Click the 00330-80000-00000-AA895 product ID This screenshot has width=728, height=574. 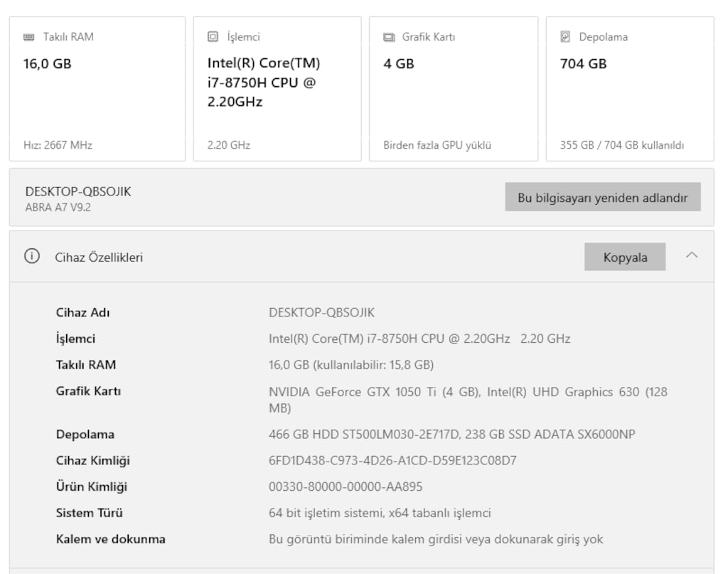pos(346,487)
